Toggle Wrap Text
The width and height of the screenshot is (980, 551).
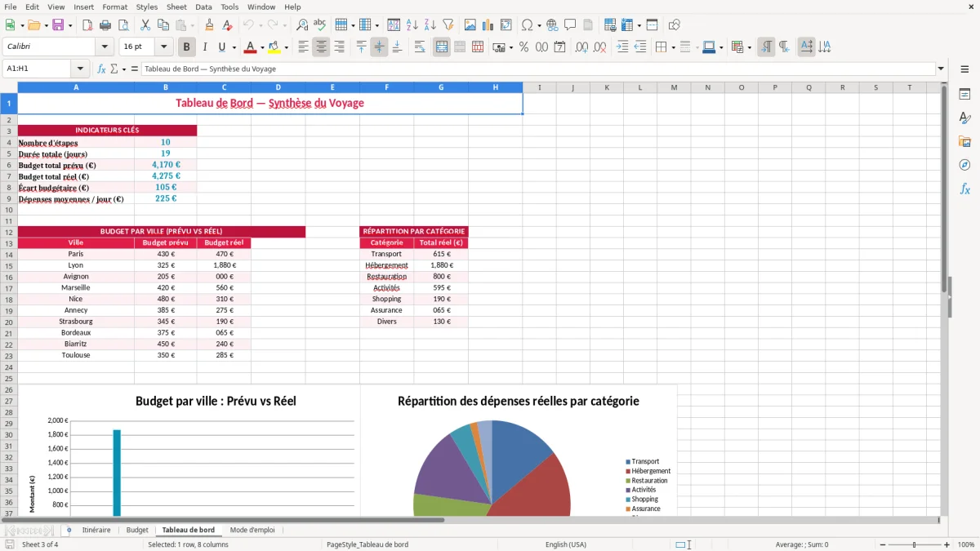420,47
